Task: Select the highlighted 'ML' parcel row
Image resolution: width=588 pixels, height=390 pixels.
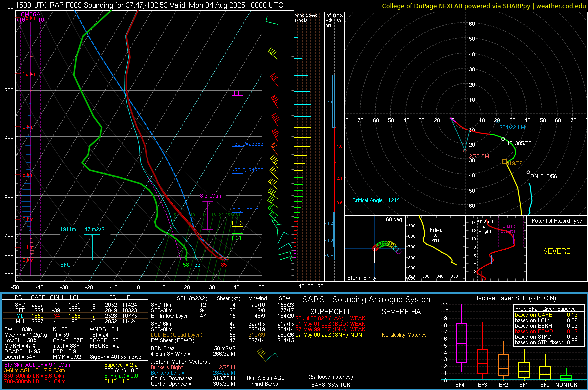Action: (x=75, y=316)
